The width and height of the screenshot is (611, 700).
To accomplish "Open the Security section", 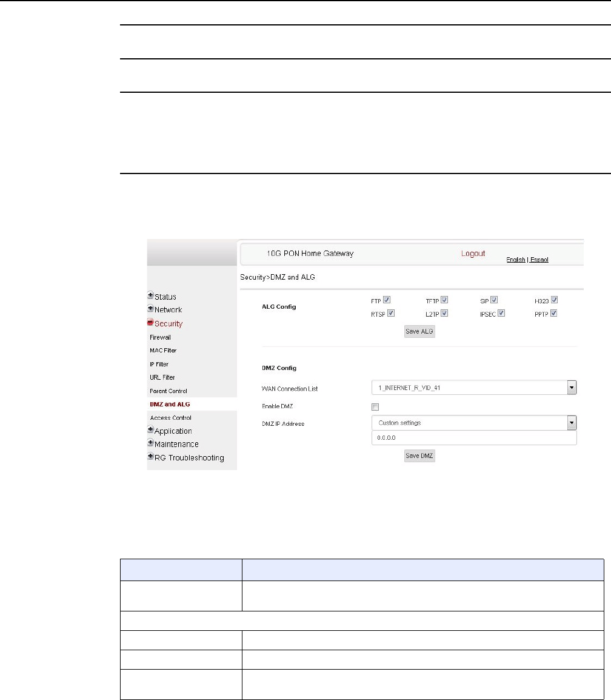I will click(x=168, y=324).
